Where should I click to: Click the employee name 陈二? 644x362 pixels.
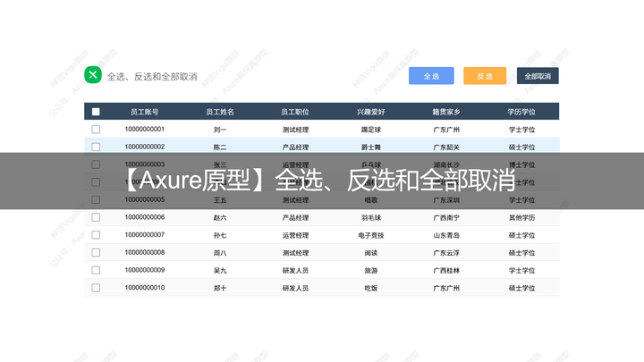[x=220, y=147]
